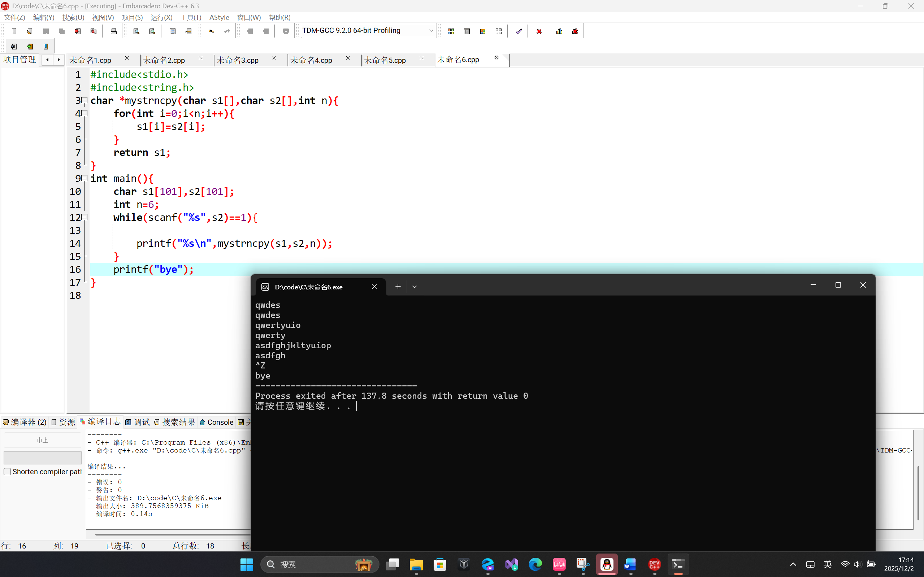
Task: Open the TDM-GCC compiler profile dropdown
Action: pos(431,31)
